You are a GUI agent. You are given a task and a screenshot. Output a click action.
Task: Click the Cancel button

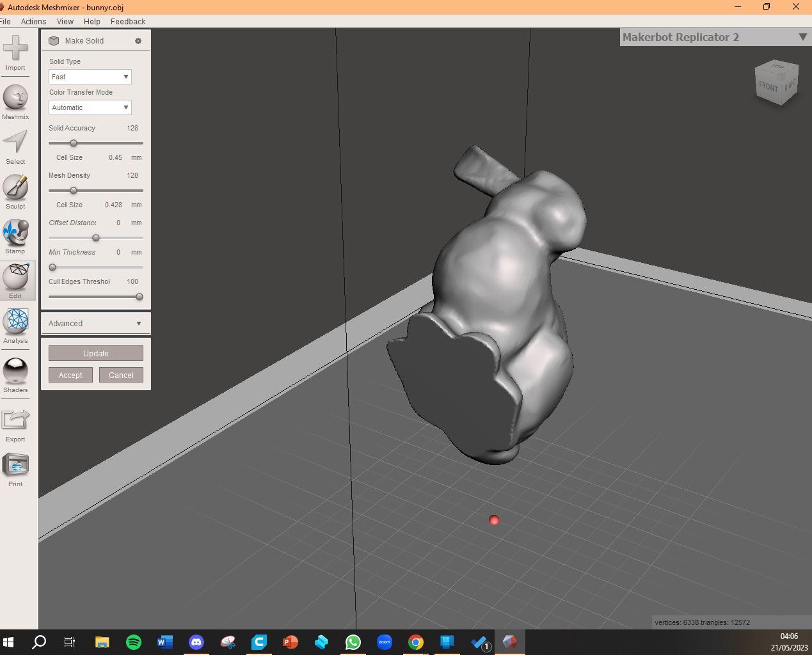pos(121,375)
